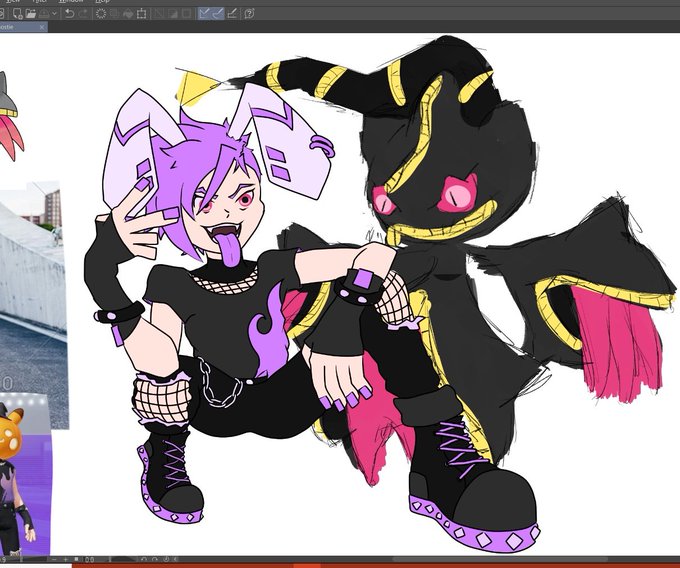Click the rotation angle value 0.0

coord(90,559)
